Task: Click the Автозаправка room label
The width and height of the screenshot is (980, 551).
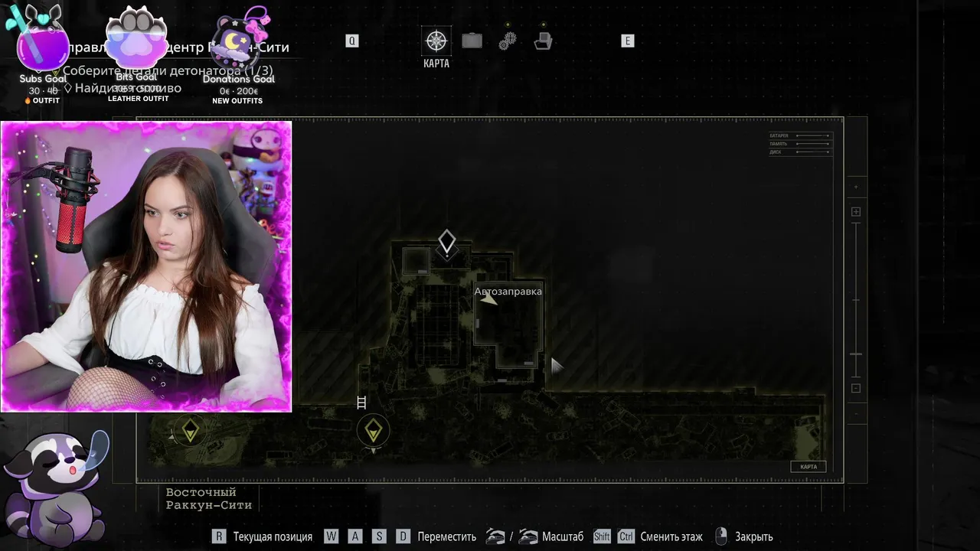Action: [508, 291]
